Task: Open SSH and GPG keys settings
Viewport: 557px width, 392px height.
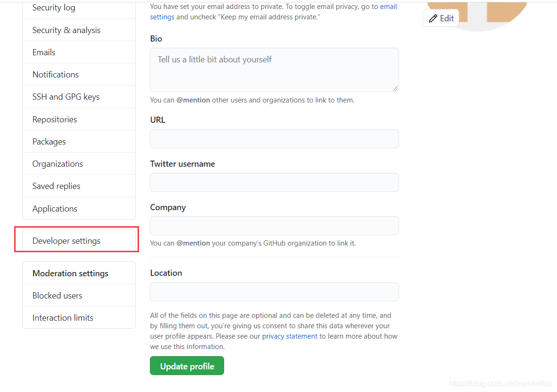Action: click(x=66, y=96)
